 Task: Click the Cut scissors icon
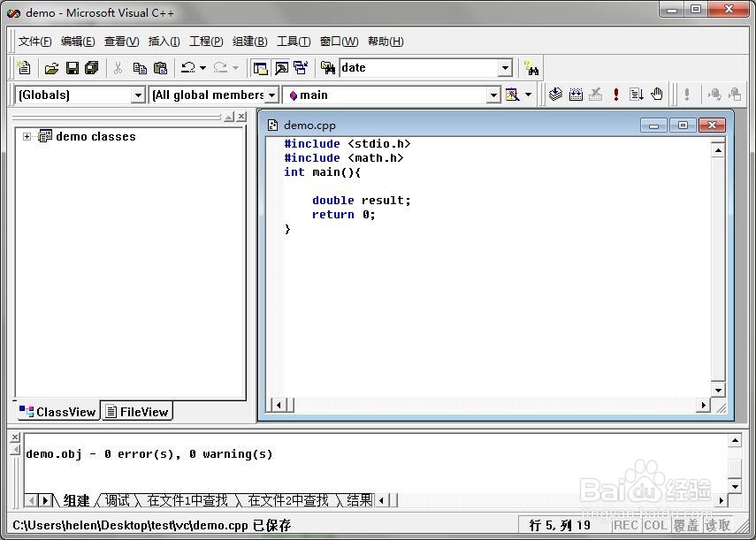[118, 68]
